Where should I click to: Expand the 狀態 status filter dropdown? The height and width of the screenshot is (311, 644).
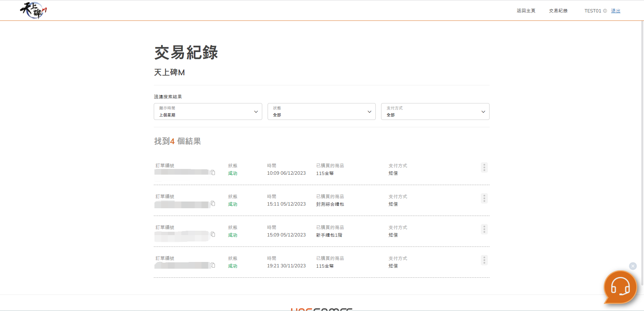coord(321,112)
